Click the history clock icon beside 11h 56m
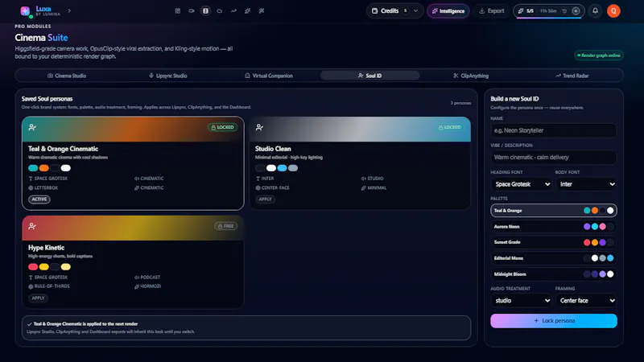The width and height of the screenshot is (644, 362). click(x=564, y=11)
